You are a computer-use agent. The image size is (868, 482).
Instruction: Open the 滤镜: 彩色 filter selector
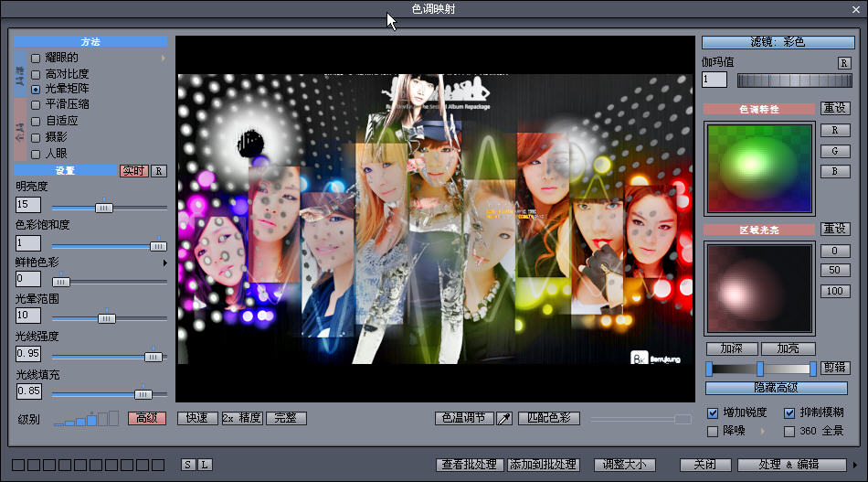(x=778, y=42)
